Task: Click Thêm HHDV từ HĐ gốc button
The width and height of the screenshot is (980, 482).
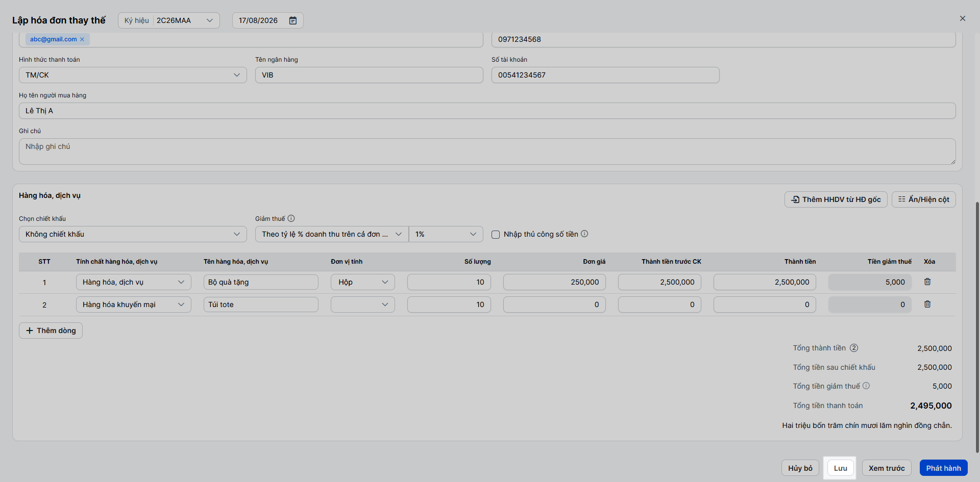Action: pos(836,199)
